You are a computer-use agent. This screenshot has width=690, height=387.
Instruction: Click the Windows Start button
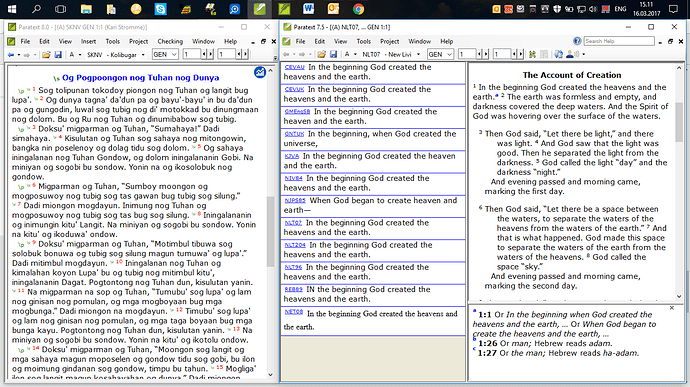click(x=12, y=9)
